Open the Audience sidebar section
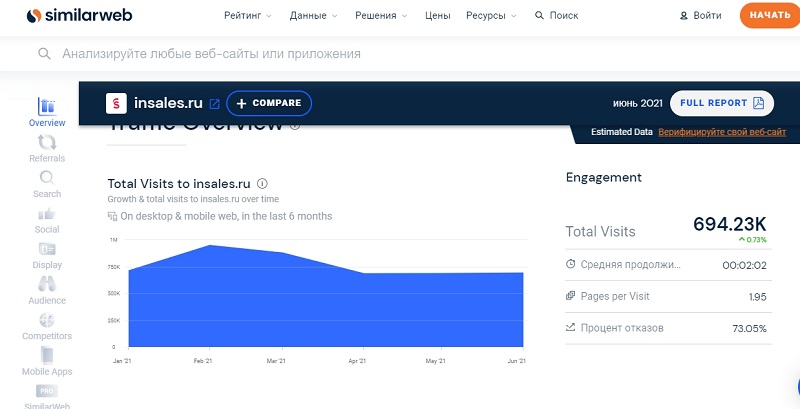Viewport: 800px width, 409px height. click(x=47, y=291)
